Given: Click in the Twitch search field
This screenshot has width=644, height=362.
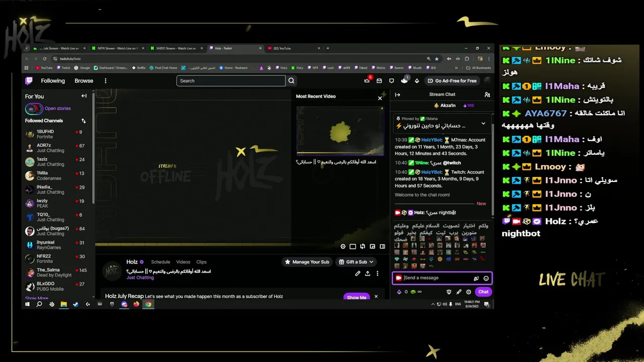Looking at the screenshot, I should pos(231,80).
